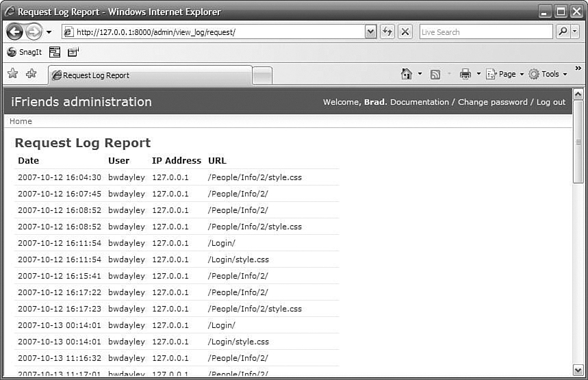Click inside the Live Search field

(x=485, y=31)
